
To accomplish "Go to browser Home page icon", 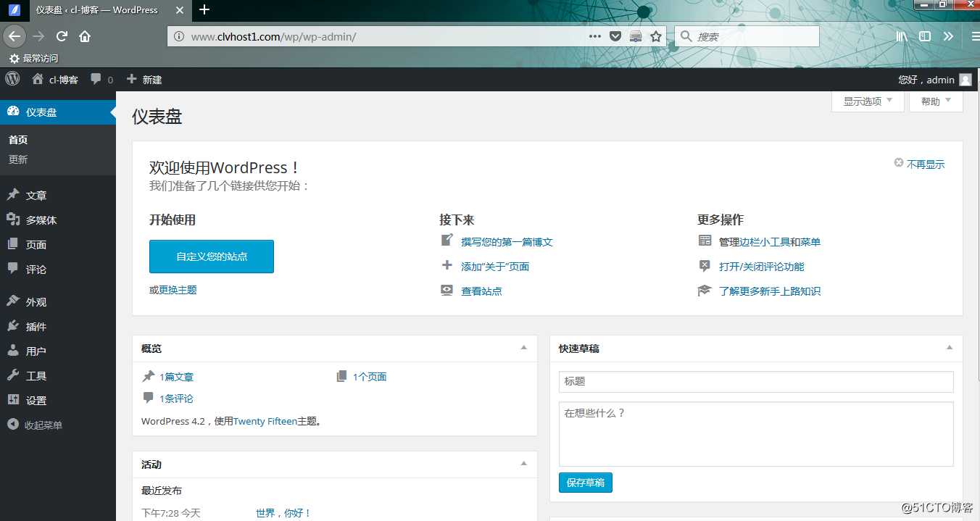I will click(85, 36).
